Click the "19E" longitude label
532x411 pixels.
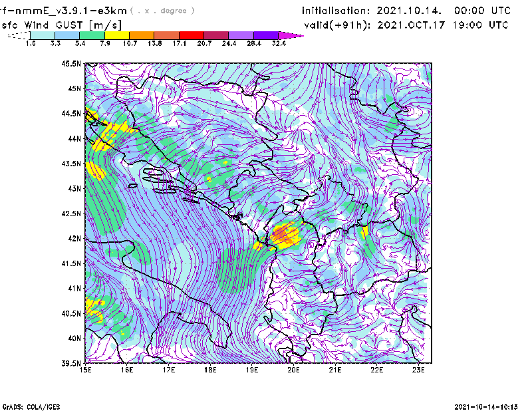[x=252, y=370]
